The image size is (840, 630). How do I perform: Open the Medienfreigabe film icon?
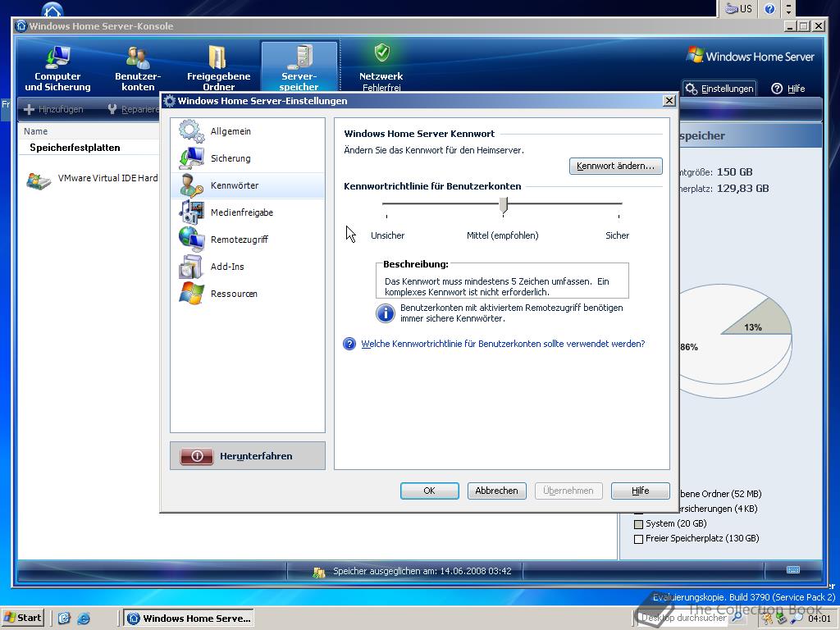tap(191, 212)
